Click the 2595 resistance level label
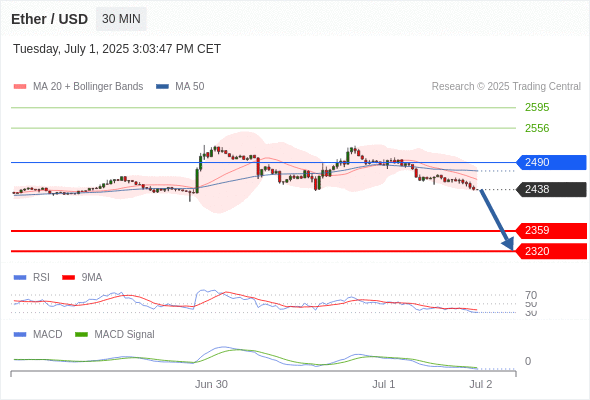This screenshot has width=590, height=400. click(537, 107)
